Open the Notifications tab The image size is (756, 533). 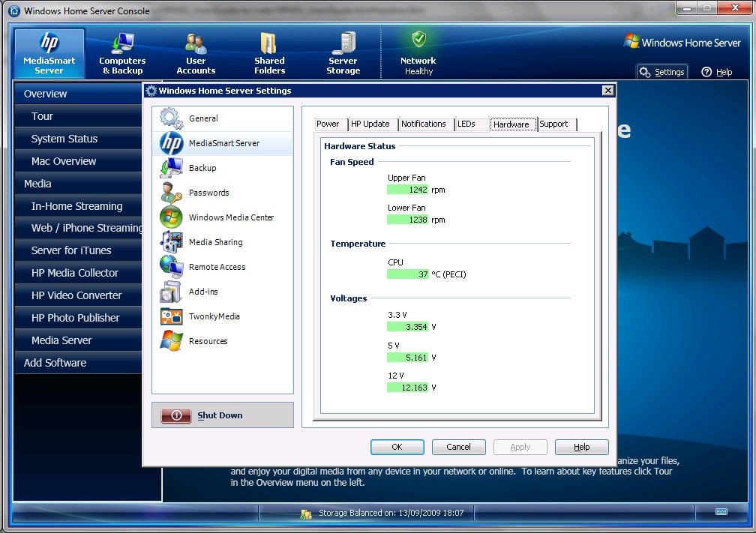426,124
